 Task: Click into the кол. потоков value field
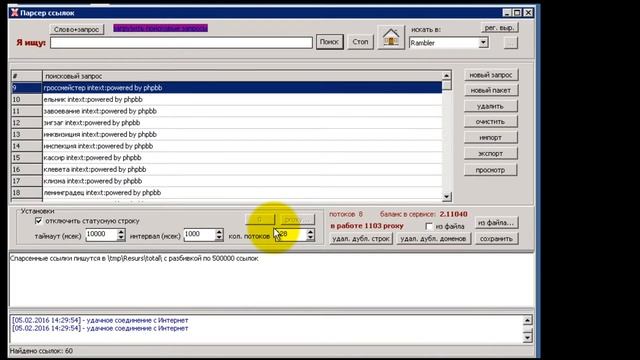290,234
